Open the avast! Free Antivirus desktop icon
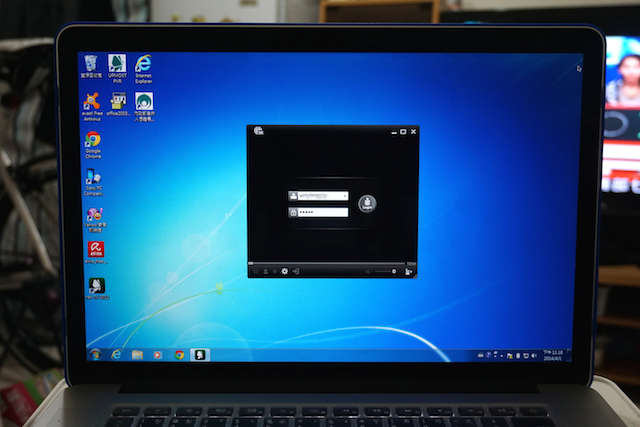Image resolution: width=640 pixels, height=427 pixels. (92, 107)
